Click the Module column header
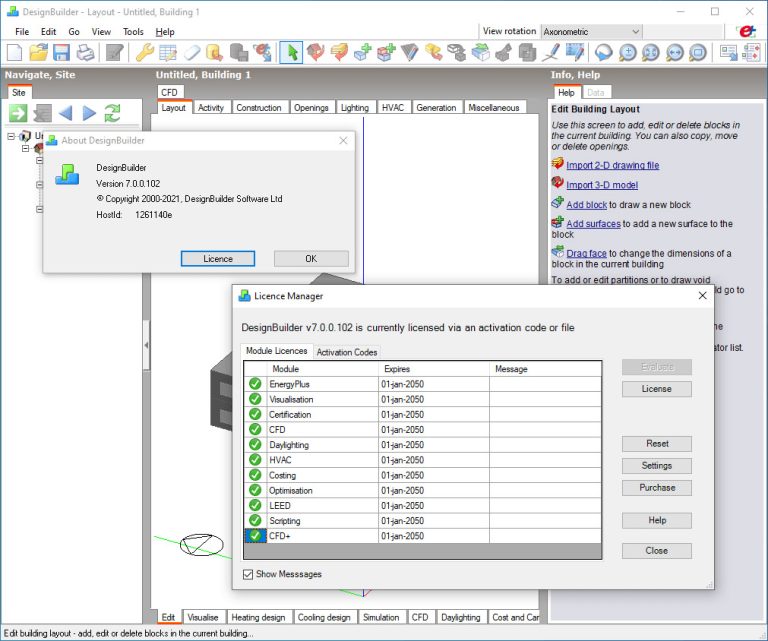 click(x=322, y=369)
